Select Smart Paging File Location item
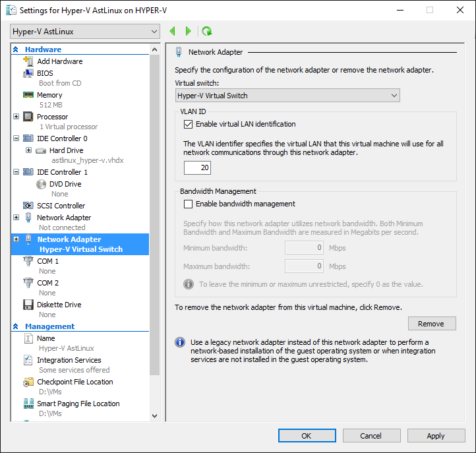The width and height of the screenshot is (476, 453). tap(78, 404)
